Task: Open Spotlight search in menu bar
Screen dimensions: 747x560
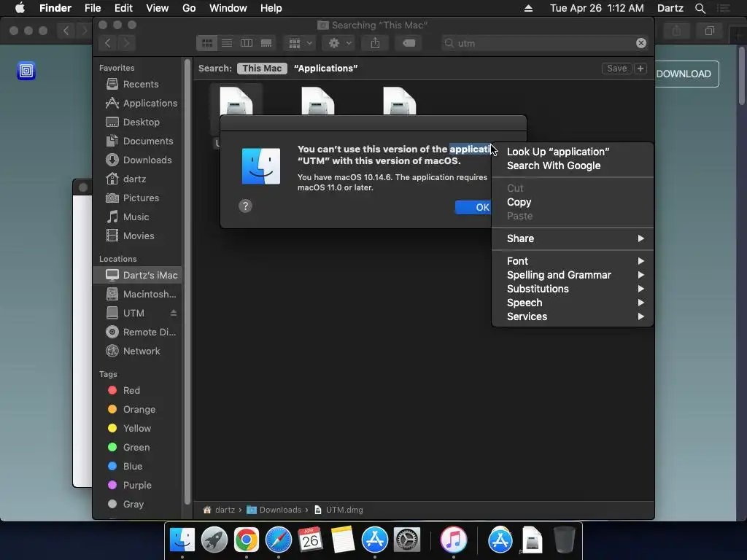Action: point(700,8)
